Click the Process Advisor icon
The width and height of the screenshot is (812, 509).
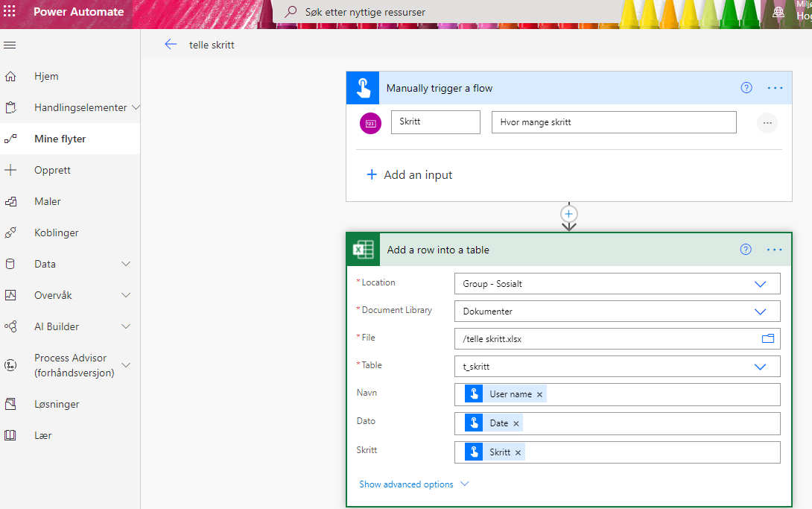10,365
